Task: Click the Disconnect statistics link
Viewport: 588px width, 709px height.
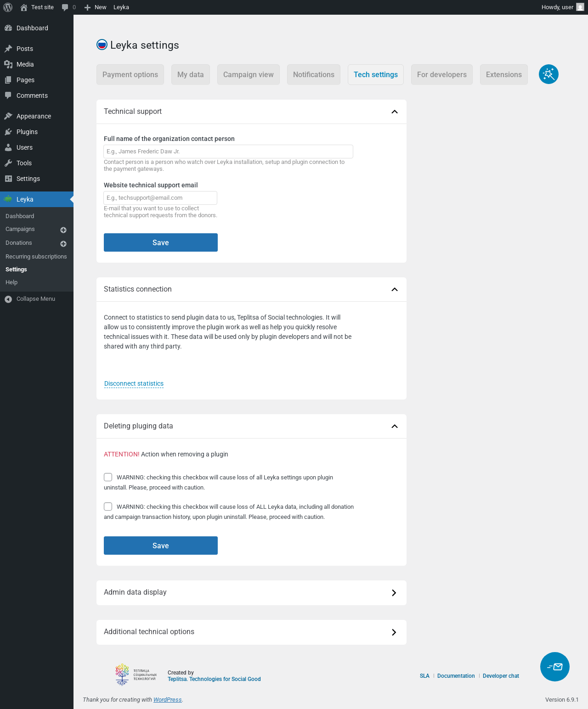Action: tap(134, 383)
